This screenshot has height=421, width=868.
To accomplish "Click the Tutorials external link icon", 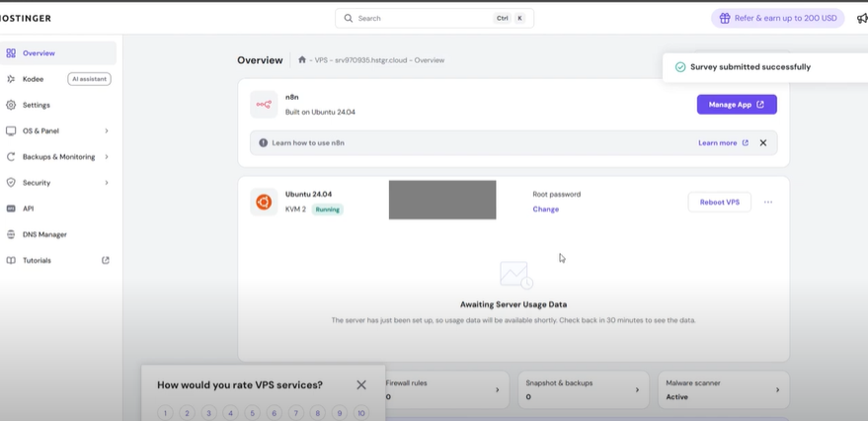I will coord(106,260).
